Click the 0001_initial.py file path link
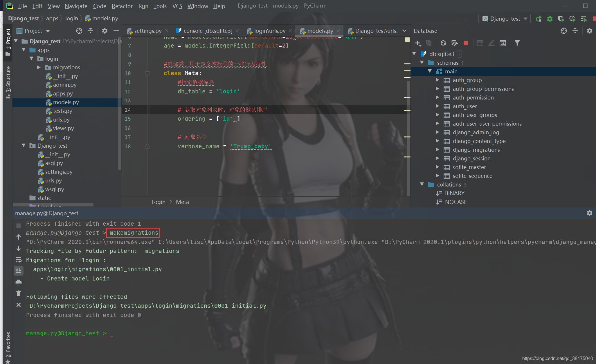The image size is (596, 364). pos(148,306)
